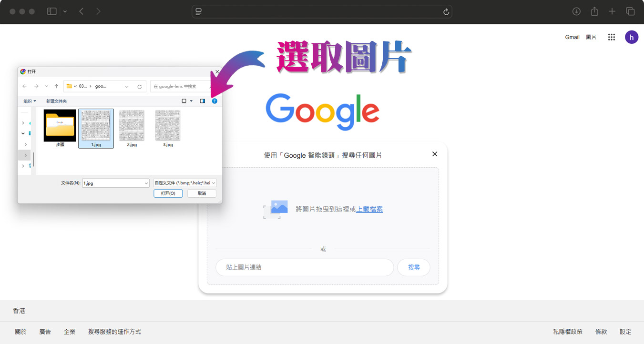Expand the 文件名 combo box arrow

pos(146,183)
